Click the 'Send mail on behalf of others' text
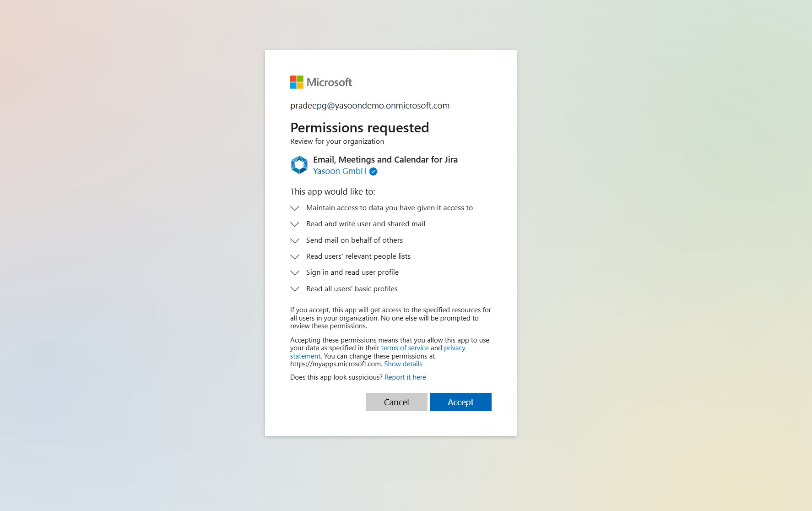Screen dimensions: 812x511 tap(354, 240)
